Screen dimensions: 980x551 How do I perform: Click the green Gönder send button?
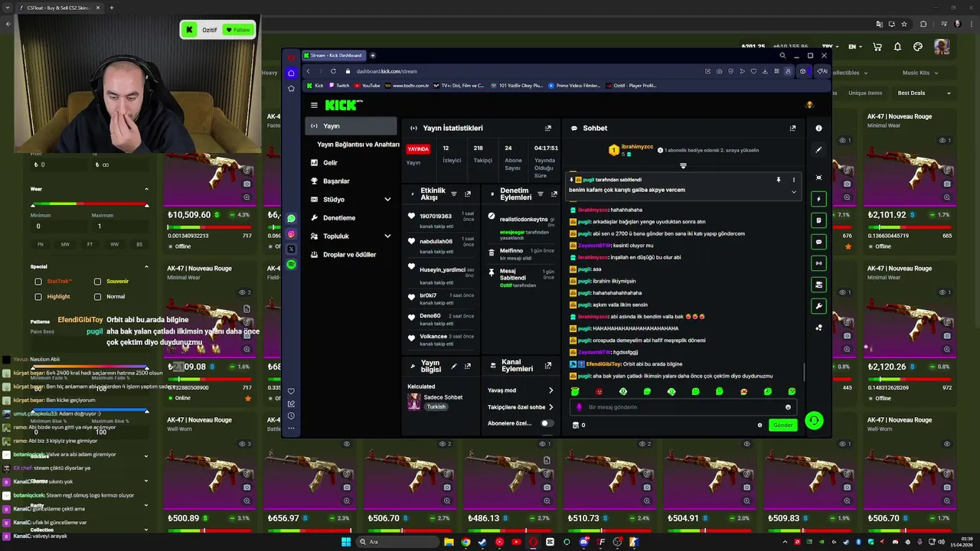click(782, 425)
